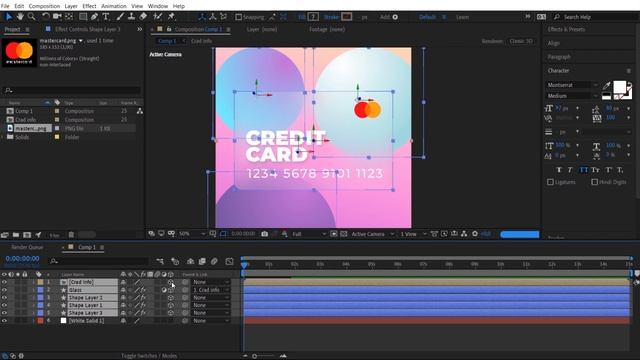640x360 pixels.
Task: Hide the Shape Layer 1 eye icon
Action: point(4,305)
